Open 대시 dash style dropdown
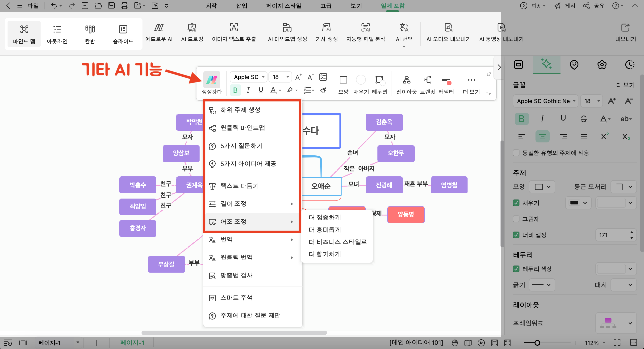The width and height of the screenshot is (644, 349). [x=623, y=285]
